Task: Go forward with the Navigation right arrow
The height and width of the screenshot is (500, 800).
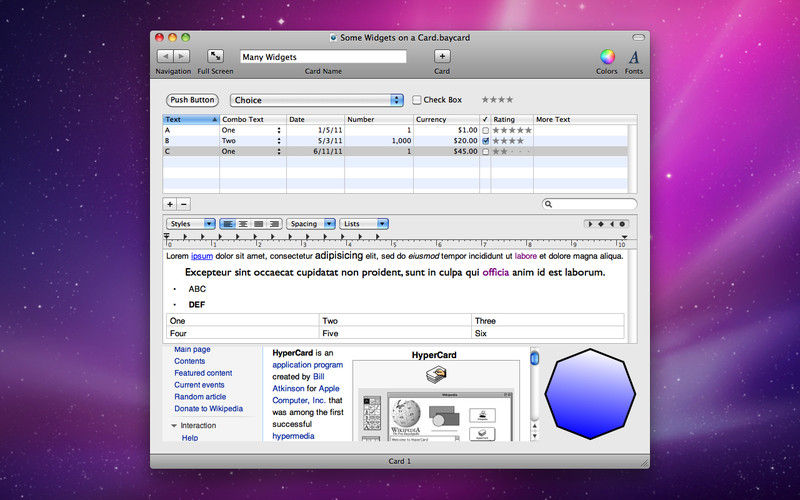Action: click(x=182, y=56)
